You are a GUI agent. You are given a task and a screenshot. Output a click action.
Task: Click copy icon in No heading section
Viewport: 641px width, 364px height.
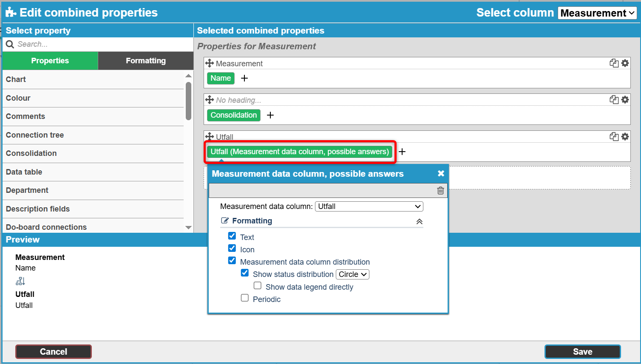pos(614,99)
